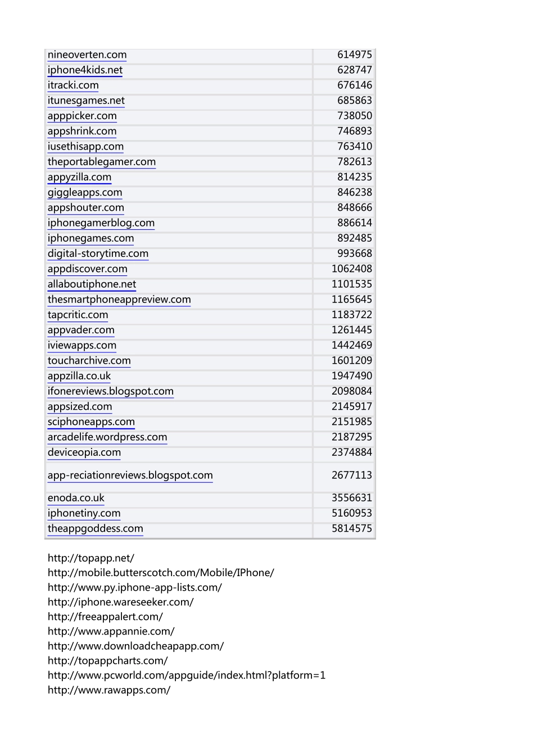
Task: Open itracki.com hyperlink
Action: pyautogui.click(x=73, y=85)
